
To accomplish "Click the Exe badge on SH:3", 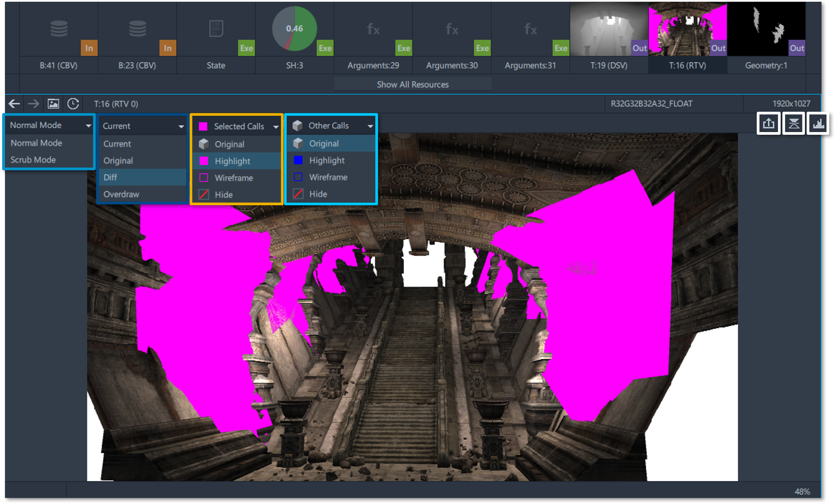I will (325, 48).
